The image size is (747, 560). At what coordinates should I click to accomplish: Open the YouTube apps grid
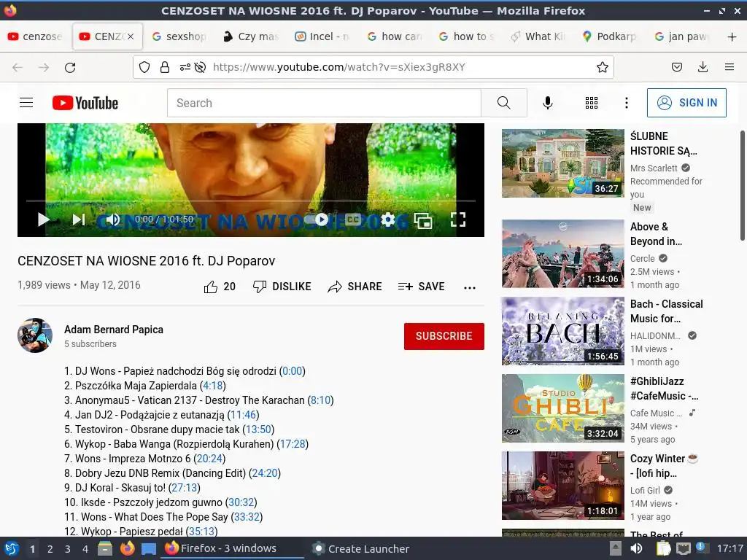click(592, 103)
